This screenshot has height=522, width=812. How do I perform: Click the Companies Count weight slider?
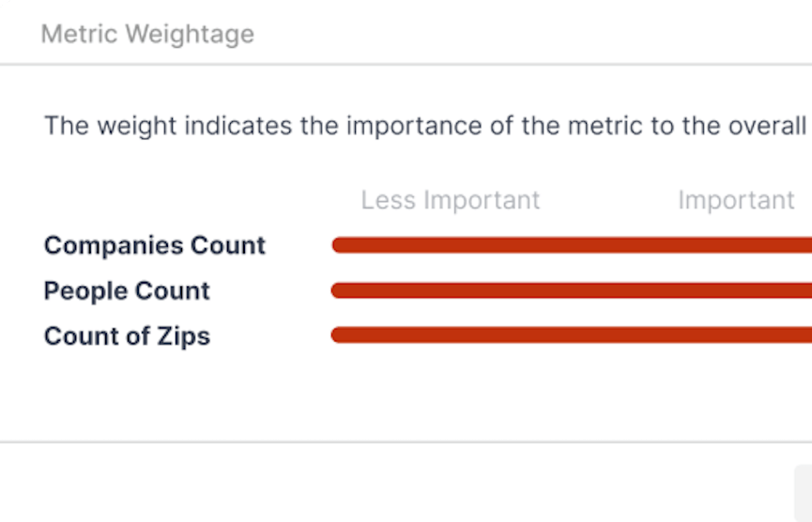coord(572,245)
